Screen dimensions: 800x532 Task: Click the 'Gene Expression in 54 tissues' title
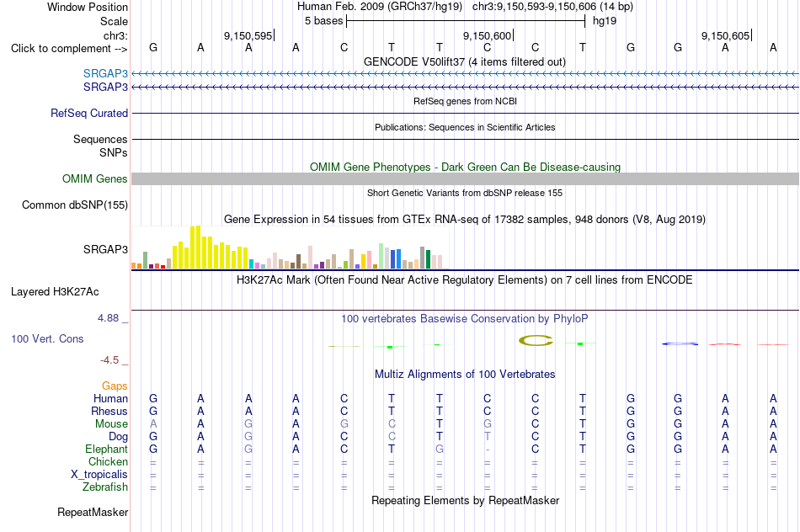point(465,220)
